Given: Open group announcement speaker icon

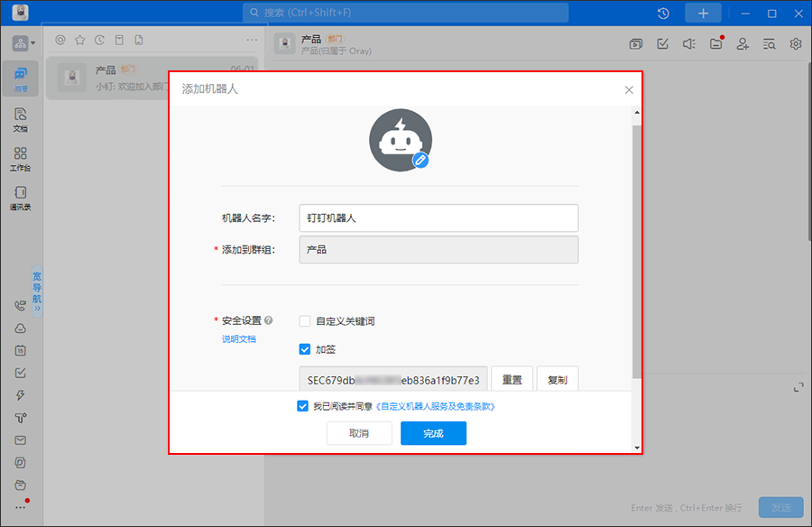Looking at the screenshot, I should [688, 44].
